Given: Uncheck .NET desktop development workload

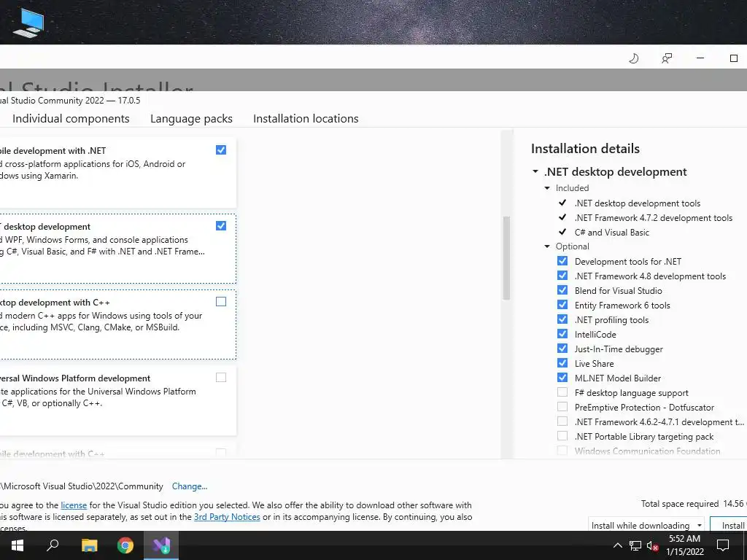Looking at the screenshot, I should [221, 226].
